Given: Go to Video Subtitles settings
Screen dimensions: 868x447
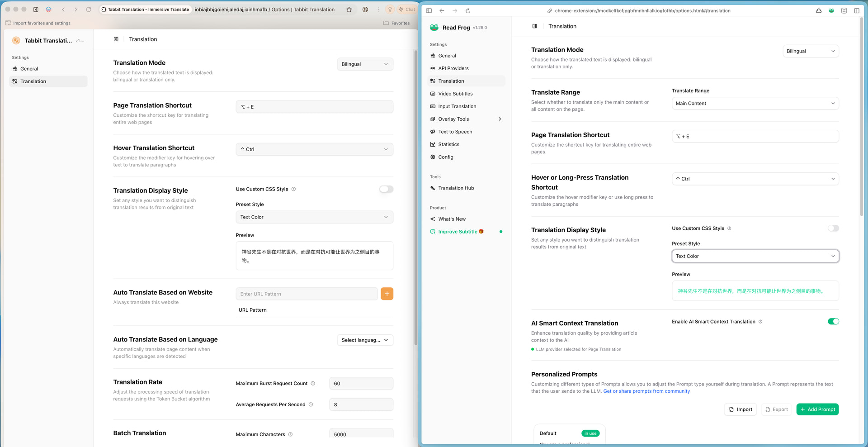Looking at the screenshot, I should coord(455,94).
